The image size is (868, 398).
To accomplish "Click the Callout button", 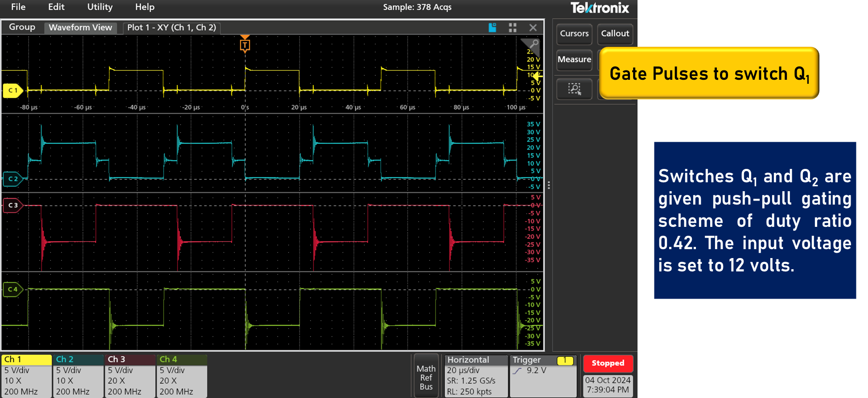I will point(615,34).
